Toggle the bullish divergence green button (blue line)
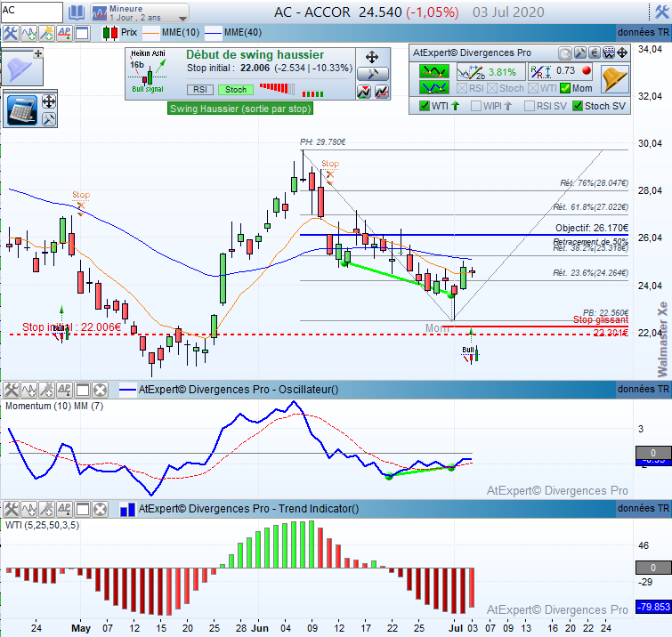 (434, 87)
